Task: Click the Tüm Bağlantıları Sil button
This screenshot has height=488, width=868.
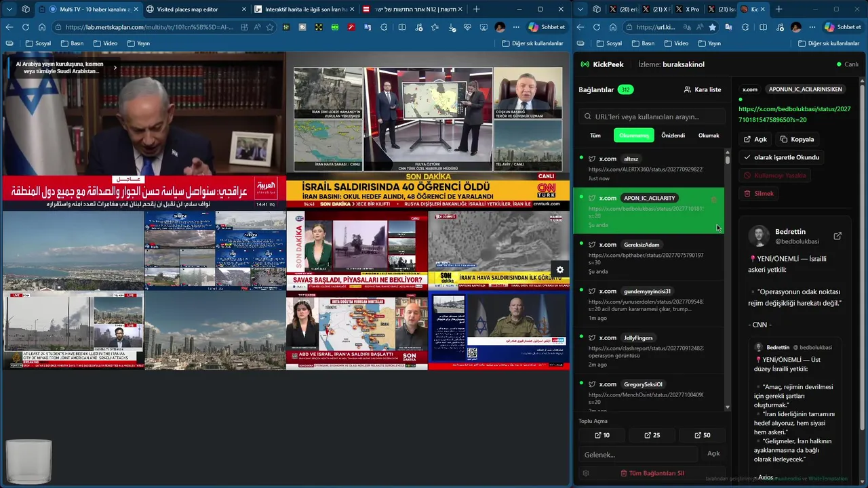Action: [652, 473]
